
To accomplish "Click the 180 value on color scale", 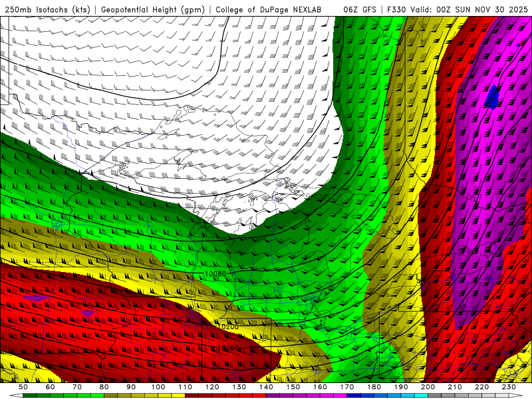I will click(x=374, y=387).
